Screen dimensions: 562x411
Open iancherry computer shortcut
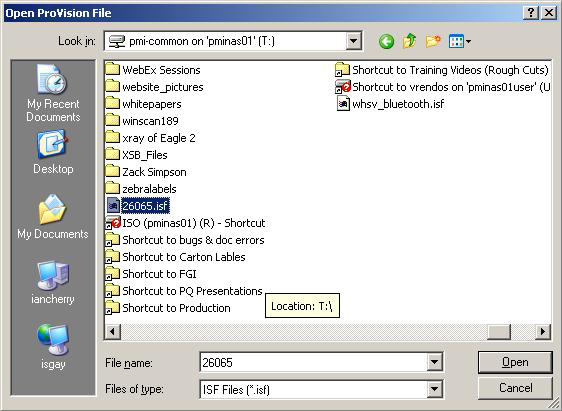pos(53,283)
